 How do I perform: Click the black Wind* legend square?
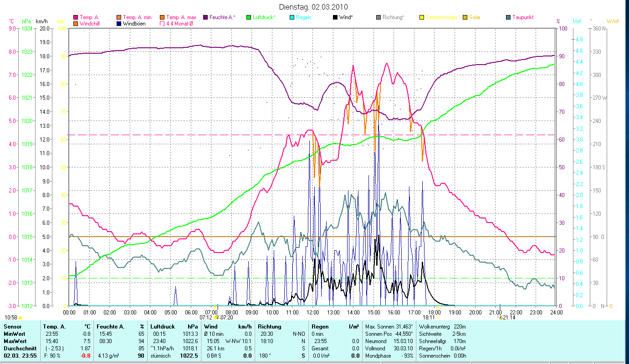click(335, 18)
